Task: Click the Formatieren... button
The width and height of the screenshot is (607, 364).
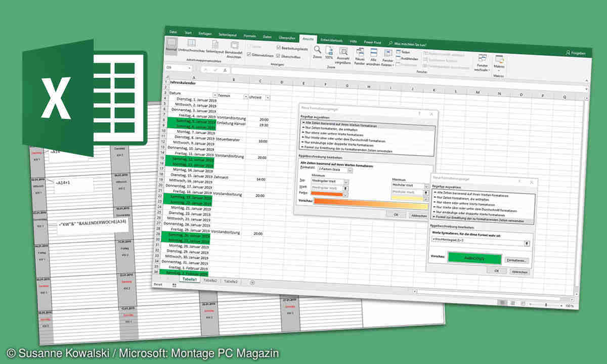Action: click(x=517, y=260)
